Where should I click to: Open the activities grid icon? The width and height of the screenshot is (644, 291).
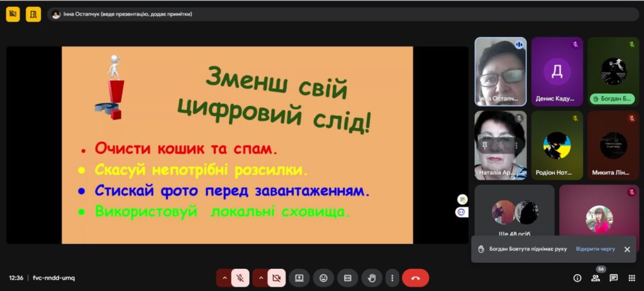(x=631, y=278)
